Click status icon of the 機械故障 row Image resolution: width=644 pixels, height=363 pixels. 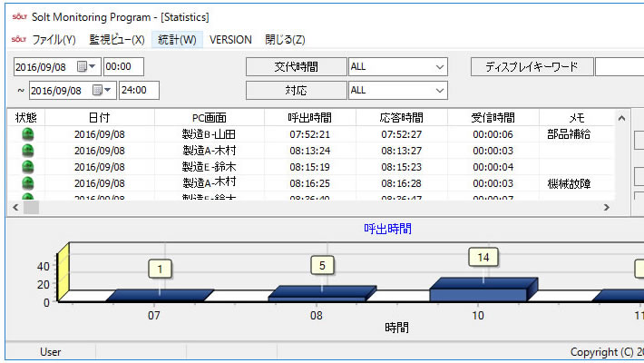(27, 183)
